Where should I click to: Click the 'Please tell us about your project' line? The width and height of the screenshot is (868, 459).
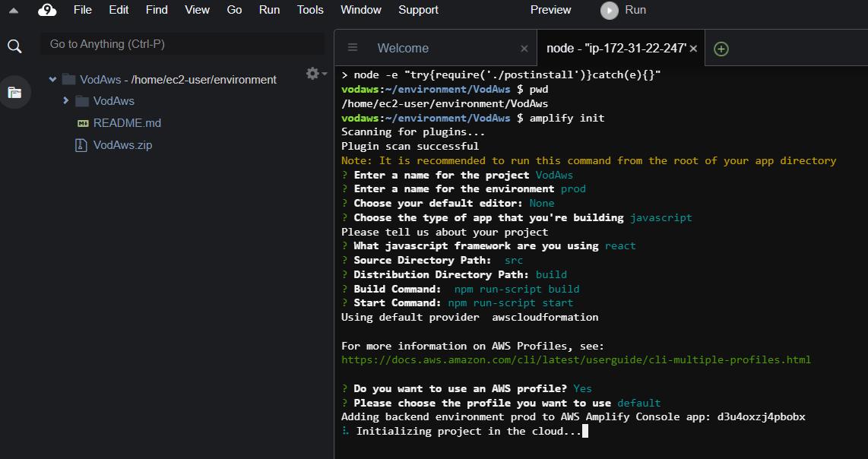(x=445, y=232)
